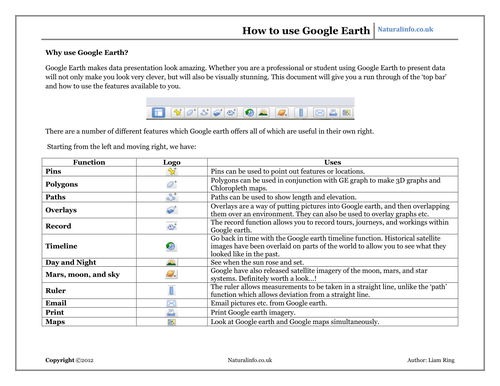Click the Mars, moon, and sky table logo
The height and width of the screenshot is (386, 500).
(x=171, y=274)
